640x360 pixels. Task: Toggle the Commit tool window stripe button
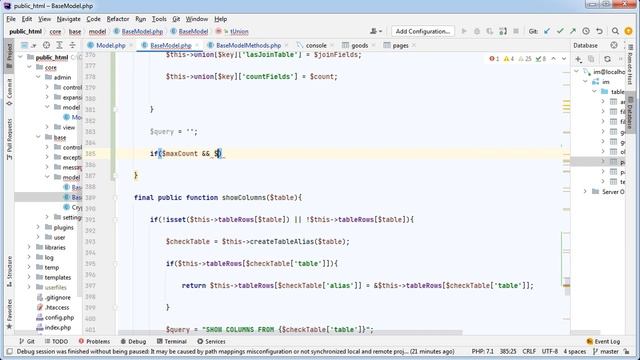click(9, 91)
